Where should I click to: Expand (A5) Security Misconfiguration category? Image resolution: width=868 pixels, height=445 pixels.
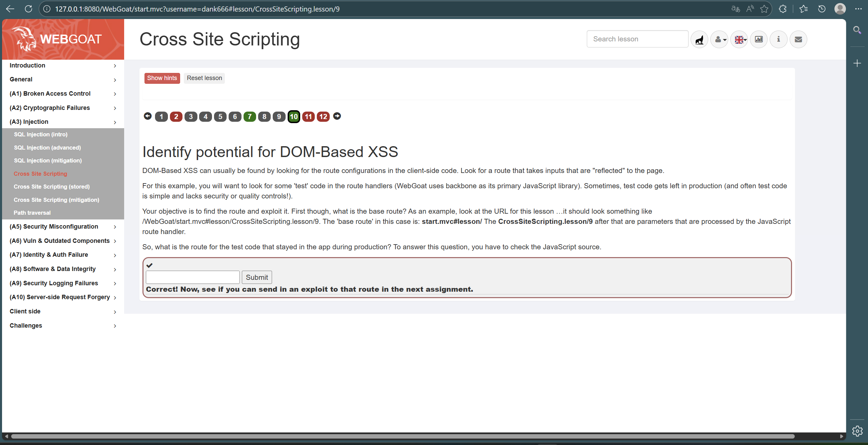(63, 227)
